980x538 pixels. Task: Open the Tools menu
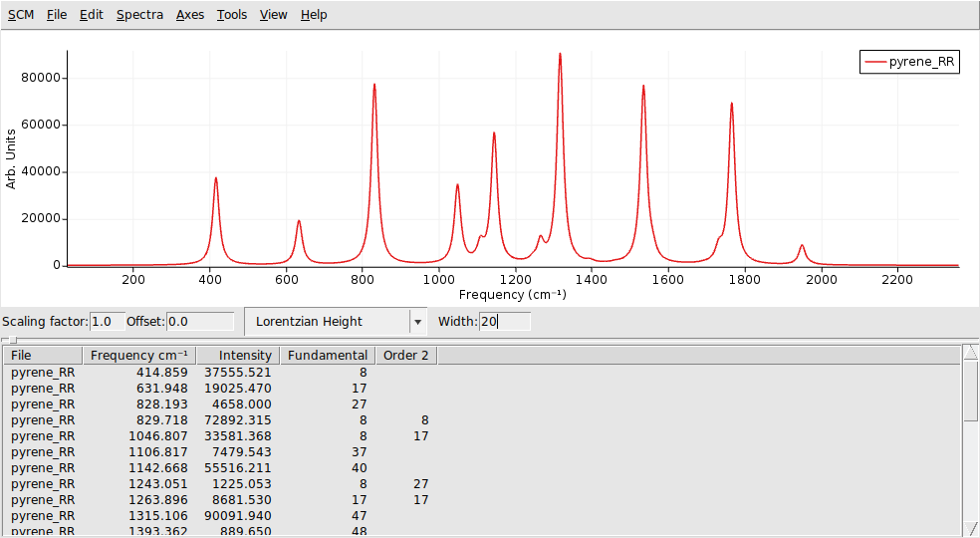tap(232, 15)
